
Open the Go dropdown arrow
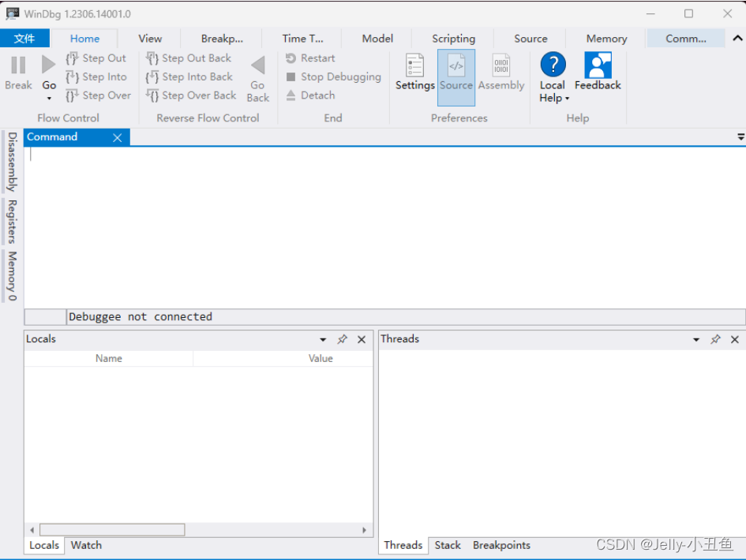pyautogui.click(x=49, y=99)
